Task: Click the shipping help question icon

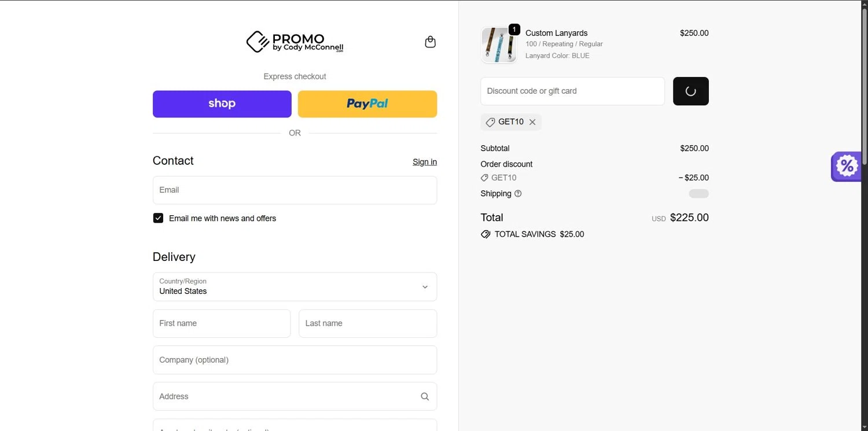Action: pos(518,194)
